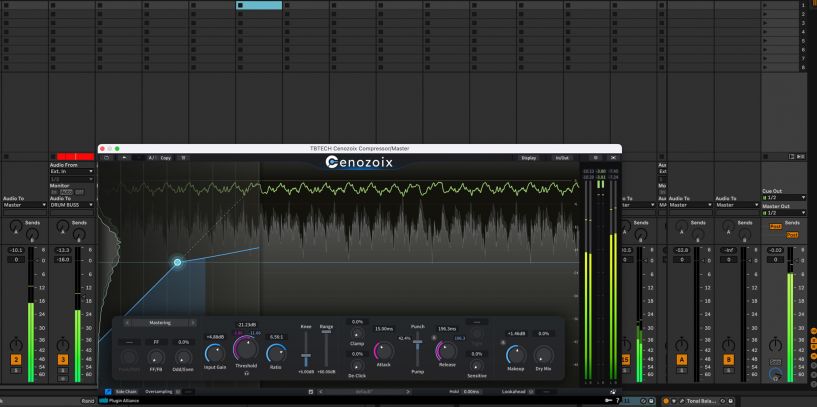The width and height of the screenshot is (817, 407).
Task: Click the Input Gain knob
Action: click(x=214, y=352)
